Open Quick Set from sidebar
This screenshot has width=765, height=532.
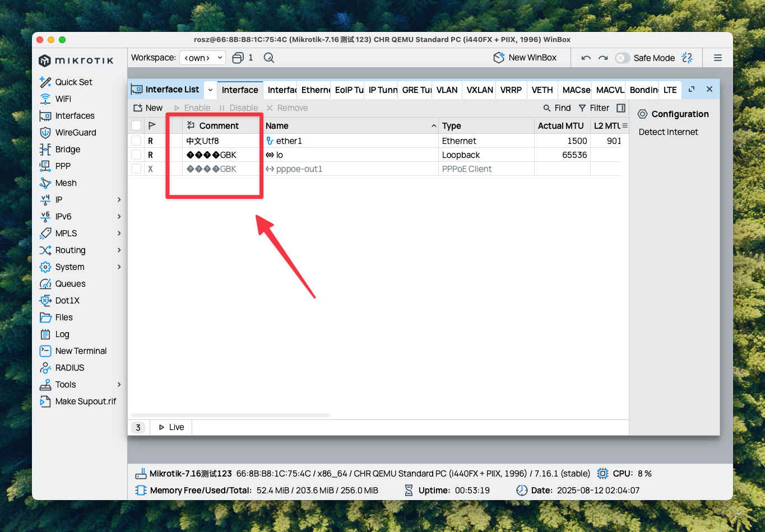coord(66,82)
